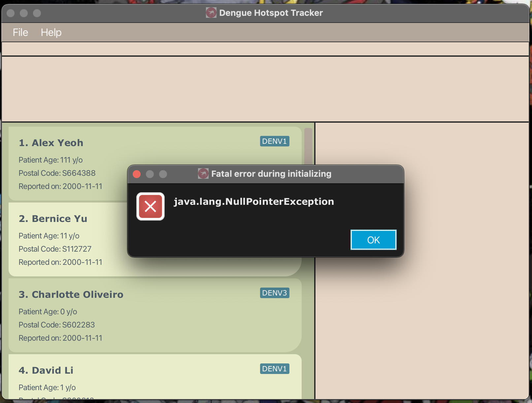Click Charlotte Oliveiro's Reported on date
The height and width of the screenshot is (403, 532).
click(60, 338)
